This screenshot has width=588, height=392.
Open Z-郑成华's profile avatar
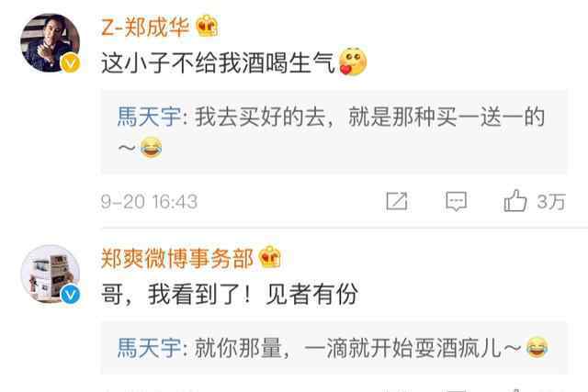pyautogui.click(x=50, y=43)
